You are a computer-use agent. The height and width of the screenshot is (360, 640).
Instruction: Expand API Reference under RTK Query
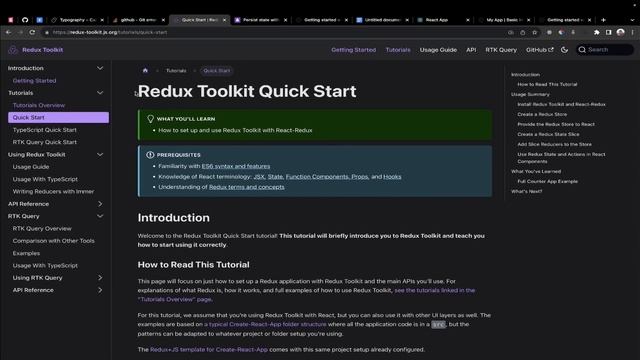[x=100, y=290]
